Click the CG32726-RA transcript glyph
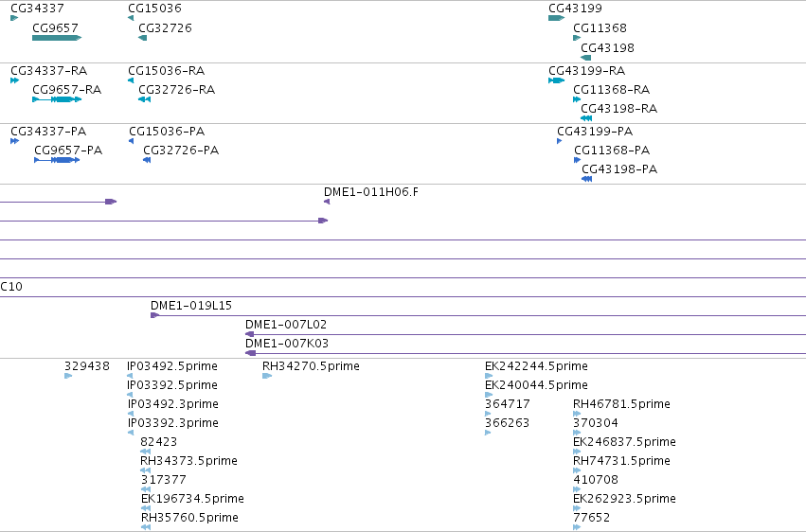806x532 pixels. click(145, 99)
